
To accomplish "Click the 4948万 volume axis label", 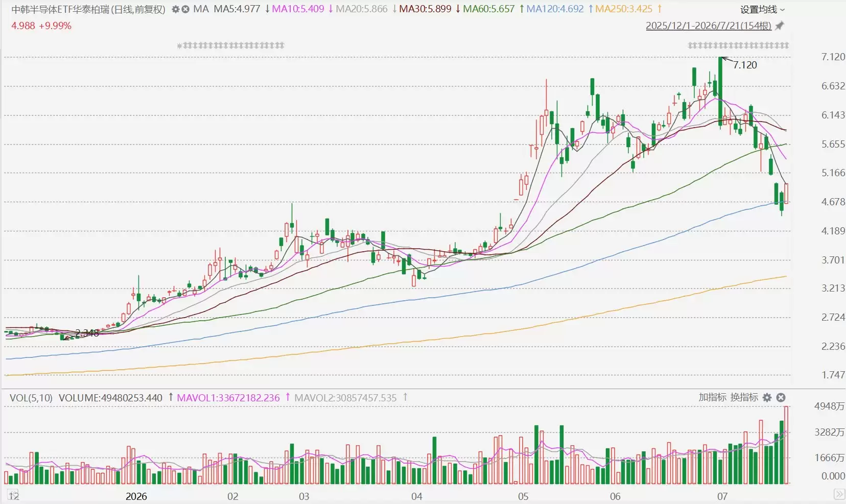I will [829, 406].
